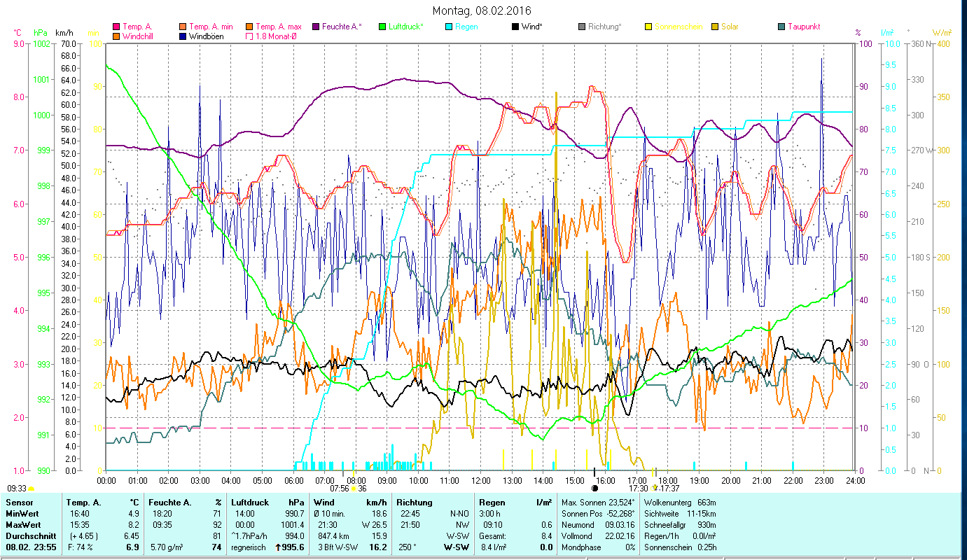The image size is (967, 560).
Task: Click the 'Max. Sonnen 23,524°' entry
Action: (x=597, y=503)
